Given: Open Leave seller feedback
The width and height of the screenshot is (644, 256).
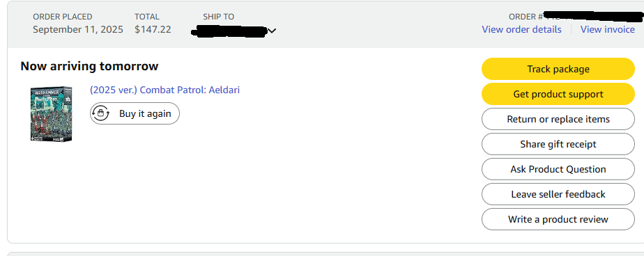Looking at the screenshot, I should click(x=558, y=194).
